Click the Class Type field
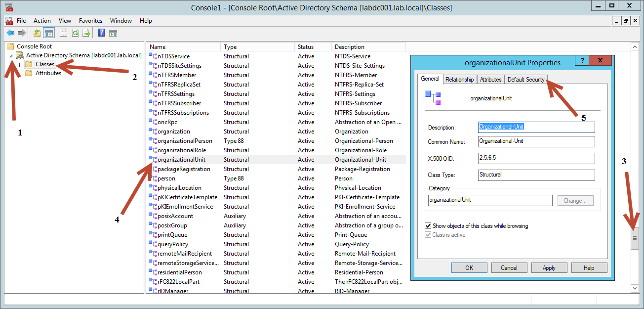 click(x=536, y=175)
